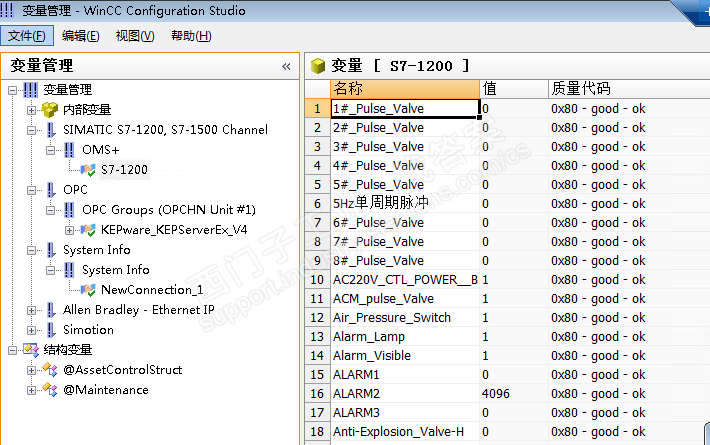Click the NewConnection_1 connection icon
The height and width of the screenshot is (445, 710).
88,290
